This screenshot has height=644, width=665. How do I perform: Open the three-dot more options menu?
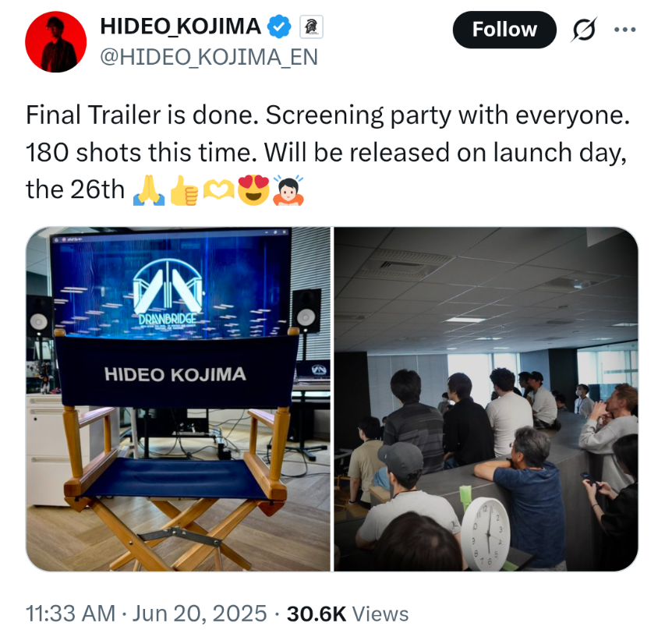tap(624, 30)
